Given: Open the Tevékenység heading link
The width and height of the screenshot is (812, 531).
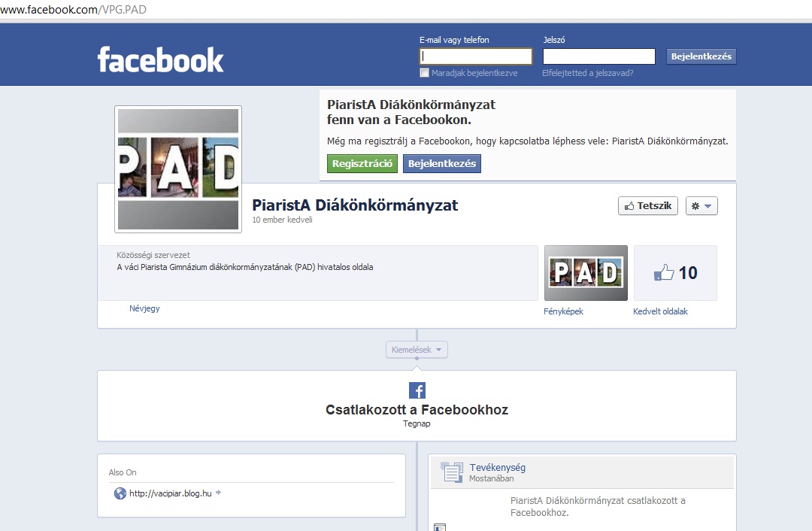Looking at the screenshot, I should 497,467.
